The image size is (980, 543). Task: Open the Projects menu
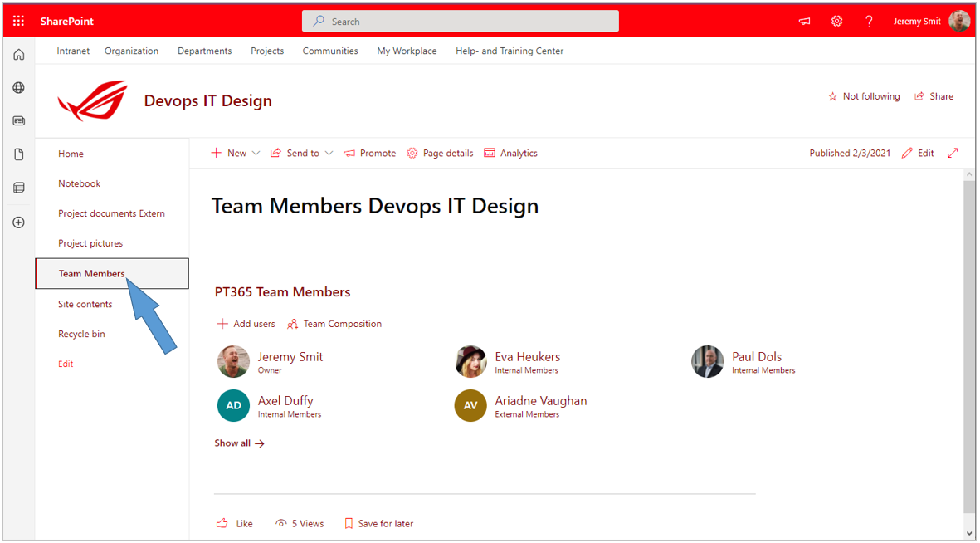click(x=267, y=51)
